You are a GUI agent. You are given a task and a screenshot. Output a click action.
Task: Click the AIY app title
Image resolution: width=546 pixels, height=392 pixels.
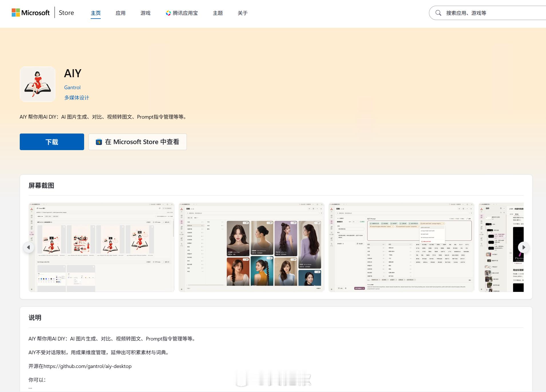tap(73, 73)
